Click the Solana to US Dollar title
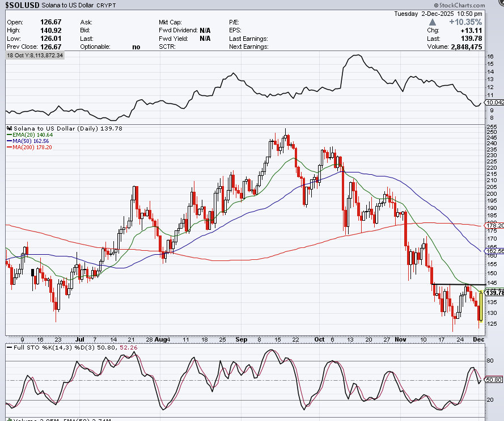 tap(67, 5)
